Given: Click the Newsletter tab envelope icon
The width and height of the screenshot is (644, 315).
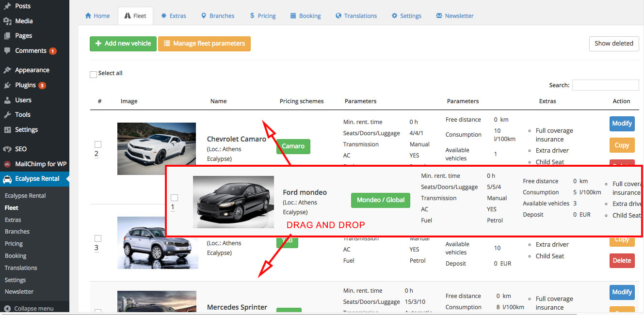Looking at the screenshot, I should pos(439,16).
